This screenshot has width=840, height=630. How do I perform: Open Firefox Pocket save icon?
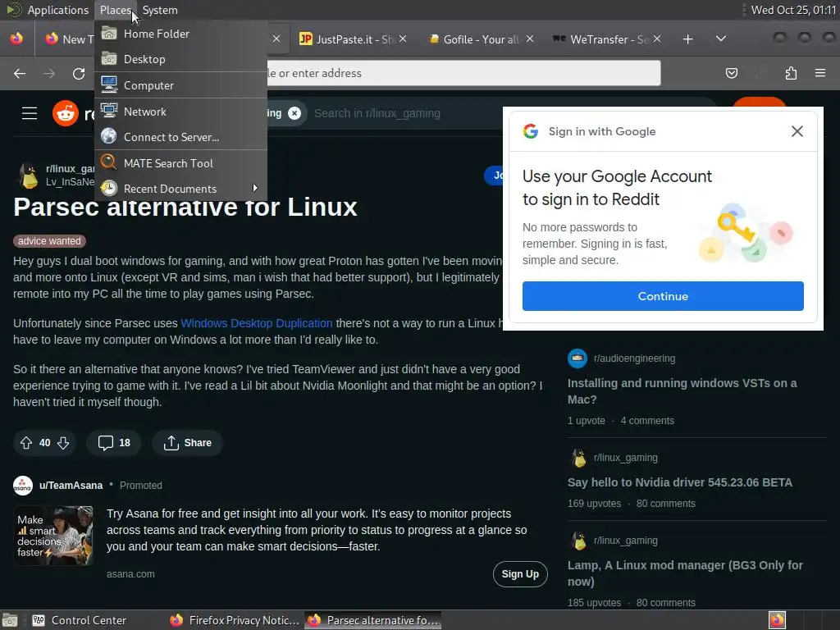coord(731,73)
